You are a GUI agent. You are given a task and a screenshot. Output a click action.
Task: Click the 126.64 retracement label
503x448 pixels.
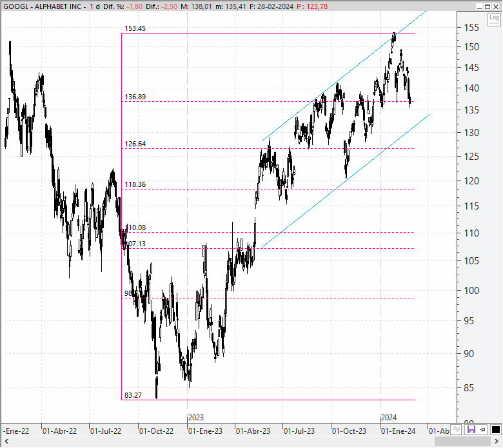pos(135,144)
